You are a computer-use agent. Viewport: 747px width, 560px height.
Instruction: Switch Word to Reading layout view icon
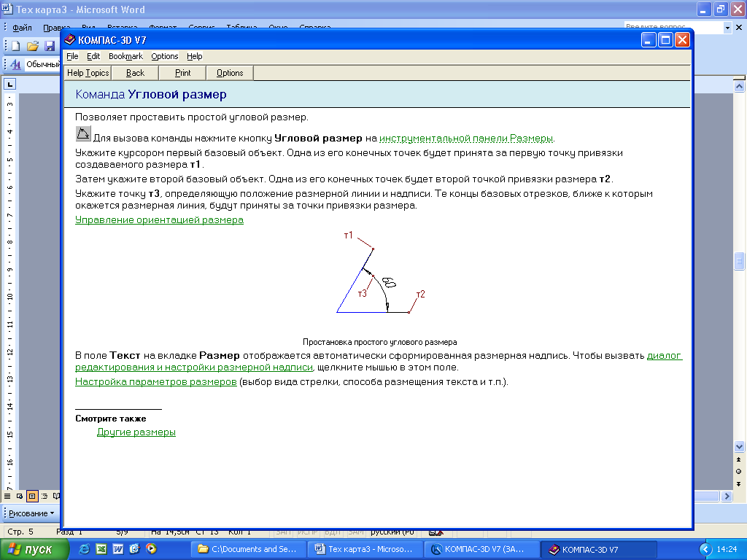[56, 496]
